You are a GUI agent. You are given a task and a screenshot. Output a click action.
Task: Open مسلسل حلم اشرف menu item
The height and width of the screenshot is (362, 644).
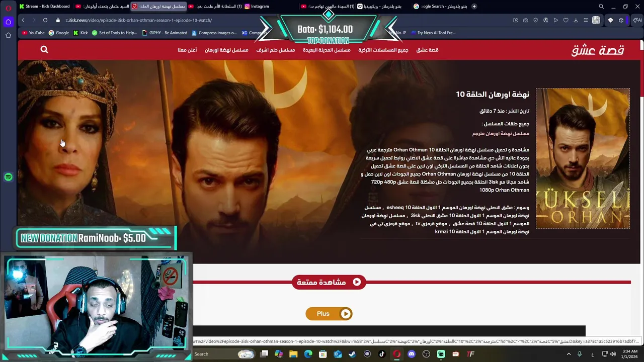tap(275, 50)
